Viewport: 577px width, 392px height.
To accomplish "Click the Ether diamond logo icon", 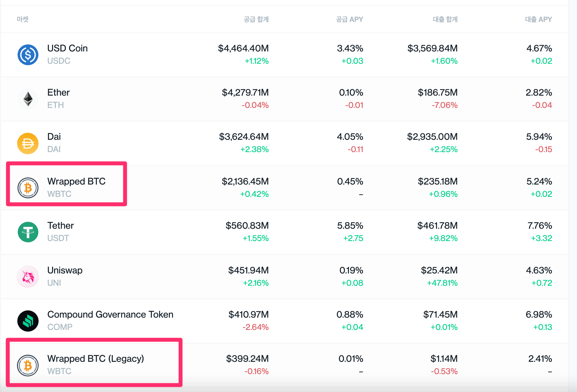I will click(x=28, y=99).
